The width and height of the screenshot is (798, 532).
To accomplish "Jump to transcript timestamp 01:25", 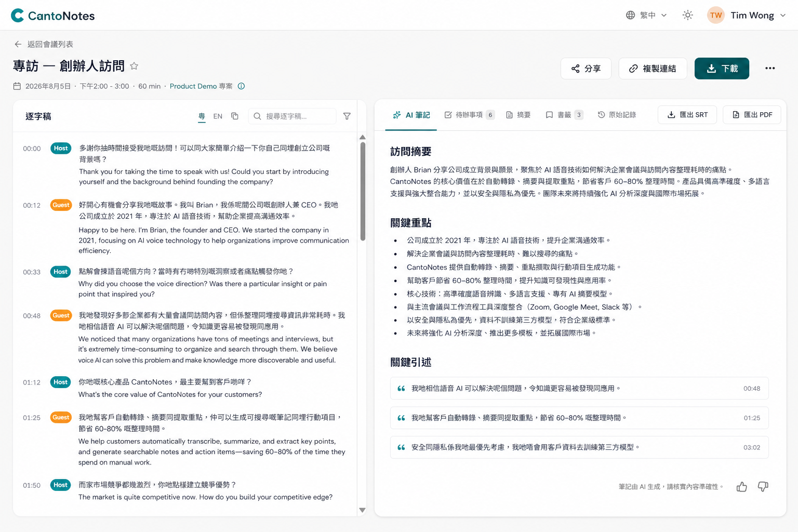I will (32, 418).
